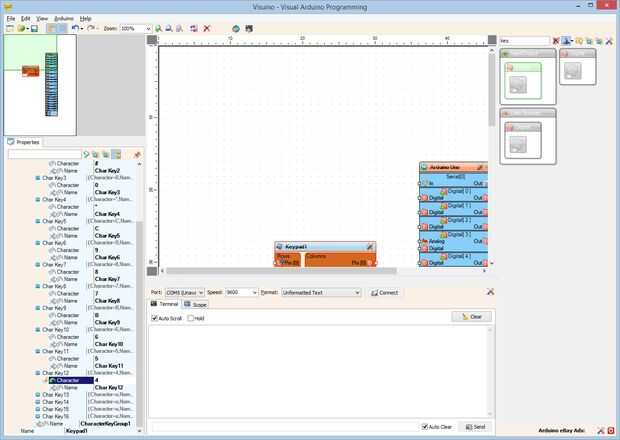This screenshot has width=620, height=440.
Task: Collapse the Char Key12 tree node
Action: [x=38, y=373]
